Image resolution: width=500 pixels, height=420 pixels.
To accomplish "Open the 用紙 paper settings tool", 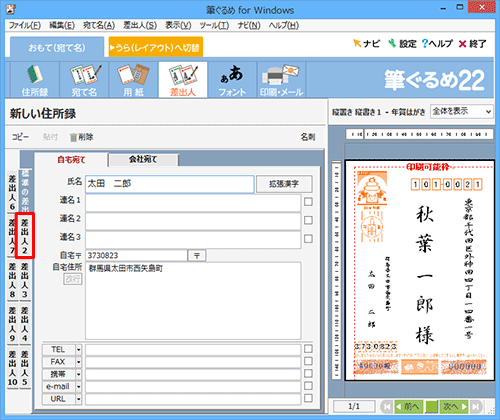I will click(x=133, y=80).
